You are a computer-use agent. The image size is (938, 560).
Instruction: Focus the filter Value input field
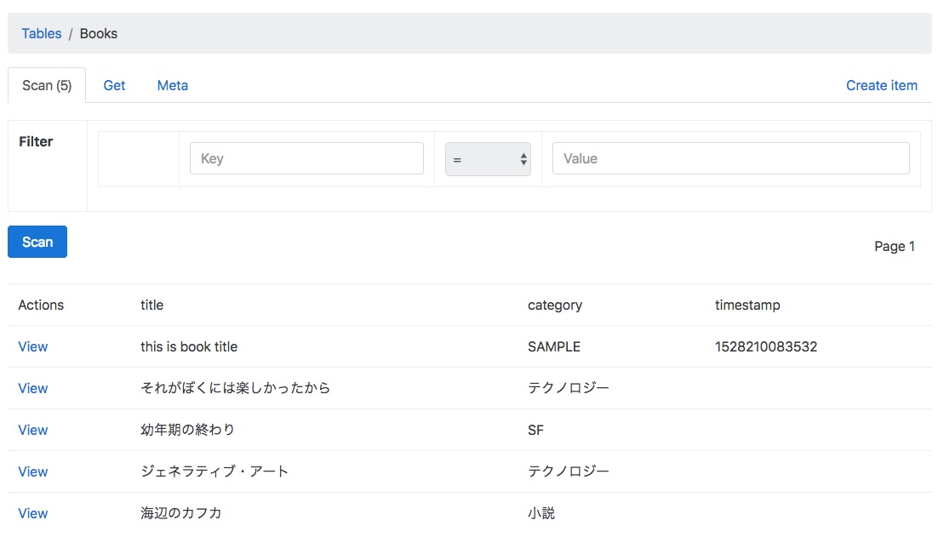[x=730, y=158]
